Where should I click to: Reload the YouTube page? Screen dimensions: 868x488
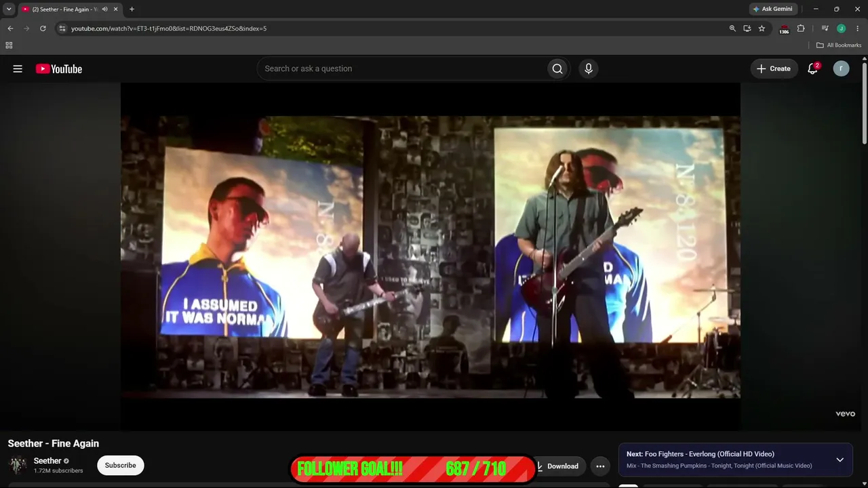click(43, 28)
